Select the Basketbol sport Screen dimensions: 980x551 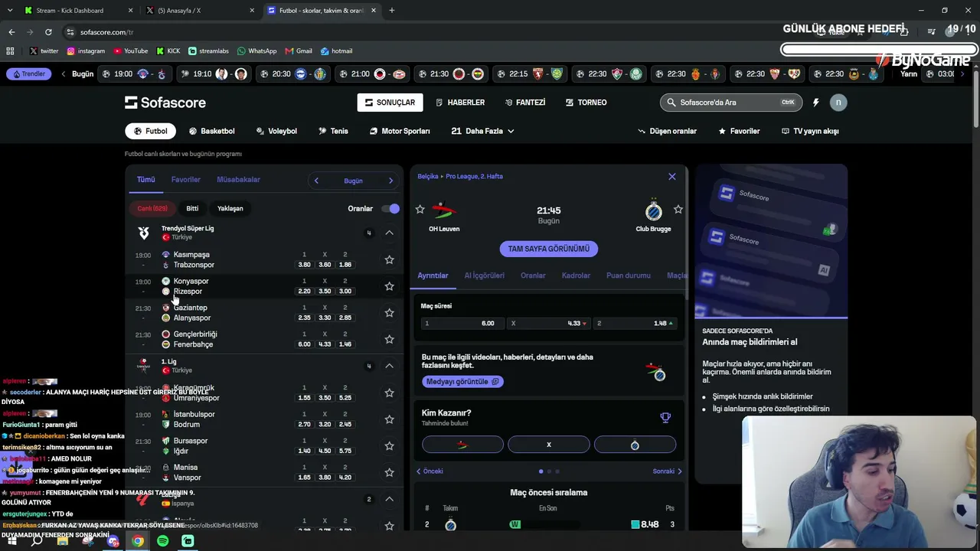coord(211,131)
